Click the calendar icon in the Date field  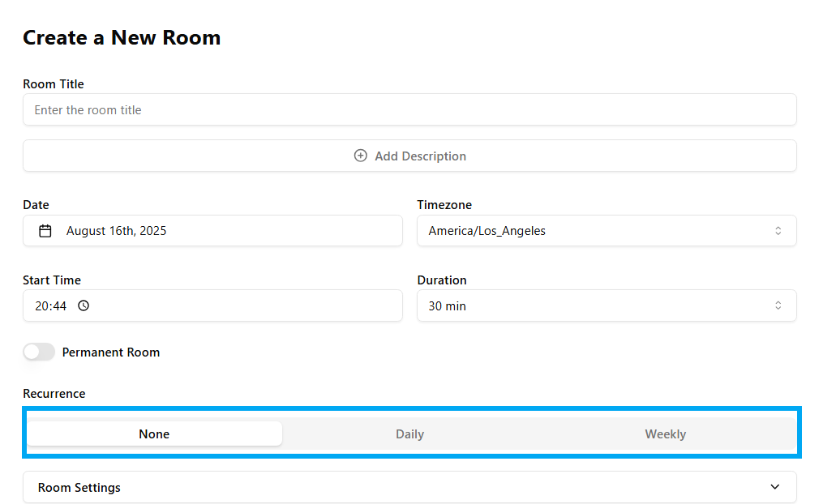[45, 231]
